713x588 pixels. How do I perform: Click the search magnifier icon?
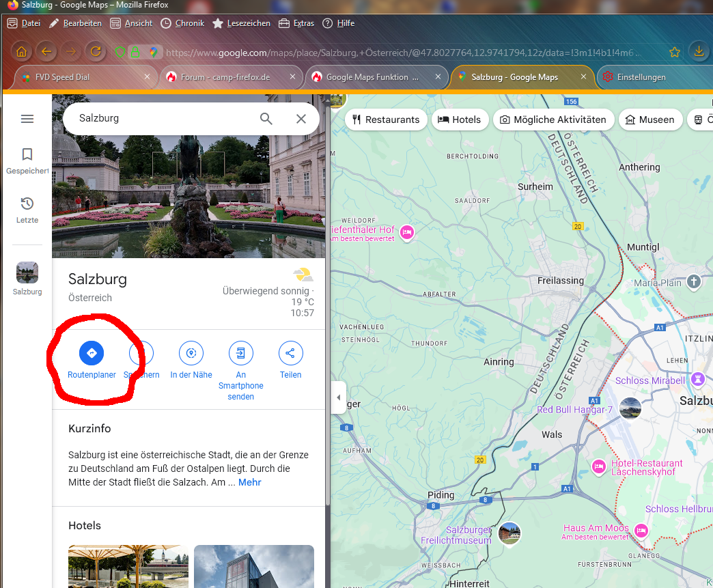pyautogui.click(x=266, y=119)
